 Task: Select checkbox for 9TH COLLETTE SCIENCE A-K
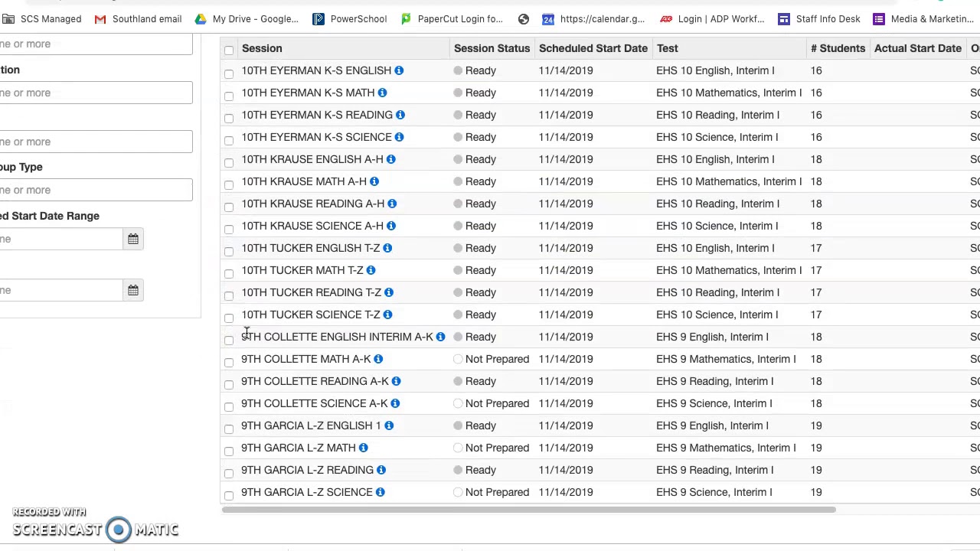(x=229, y=406)
